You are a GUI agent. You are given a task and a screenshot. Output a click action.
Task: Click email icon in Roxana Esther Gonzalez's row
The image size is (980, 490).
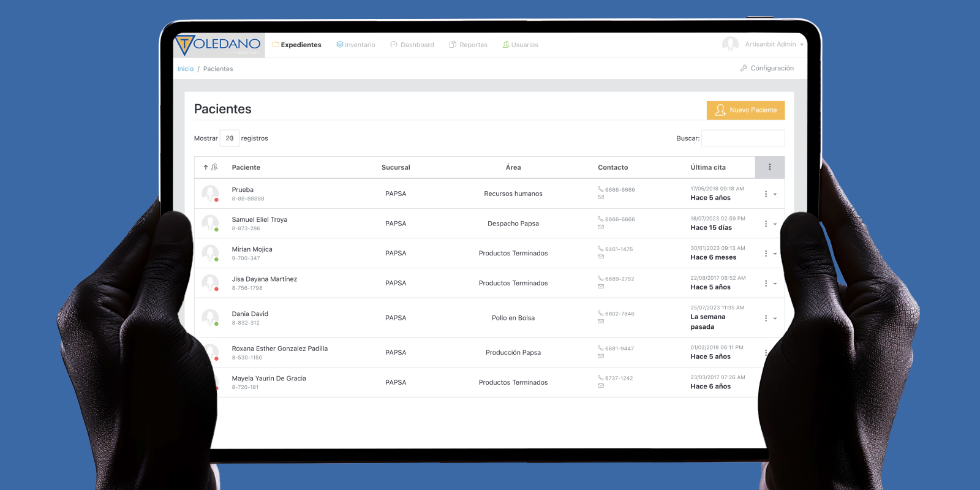[x=601, y=356]
